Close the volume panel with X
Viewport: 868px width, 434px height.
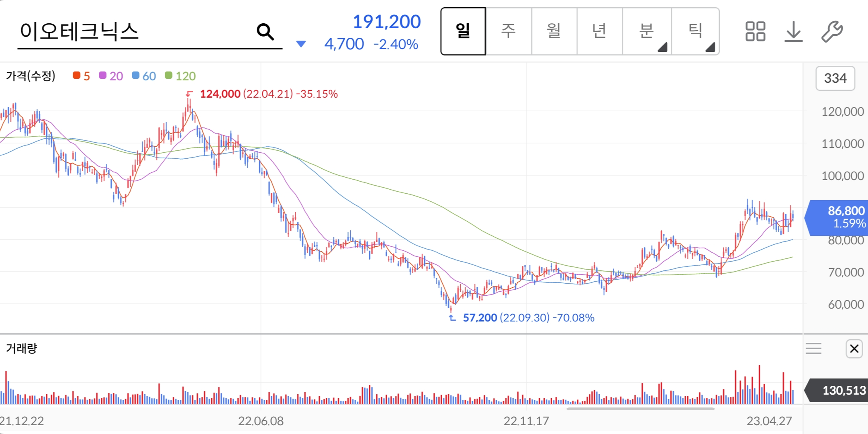pos(854,348)
